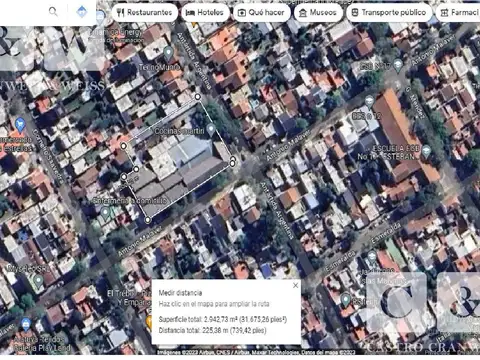Screen dimensions: 480x360
Task: Select the bottom measurement point near Antonio Malaver
Action: pos(148,220)
